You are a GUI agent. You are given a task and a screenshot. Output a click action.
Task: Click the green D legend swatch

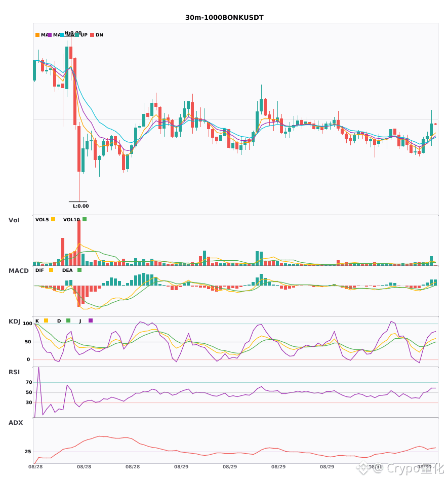(x=68, y=320)
